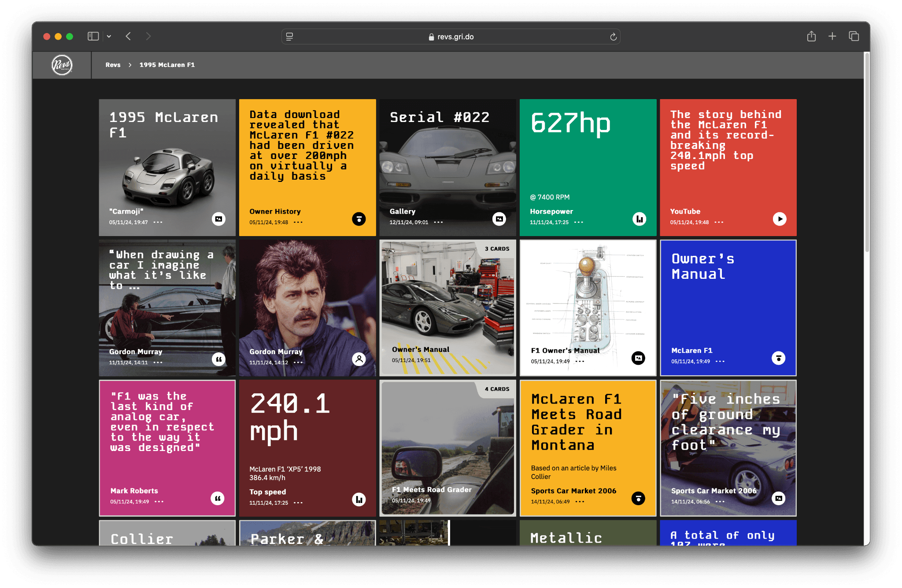
Task: Toggle the Safari sidebar icon
Action: pyautogui.click(x=93, y=37)
